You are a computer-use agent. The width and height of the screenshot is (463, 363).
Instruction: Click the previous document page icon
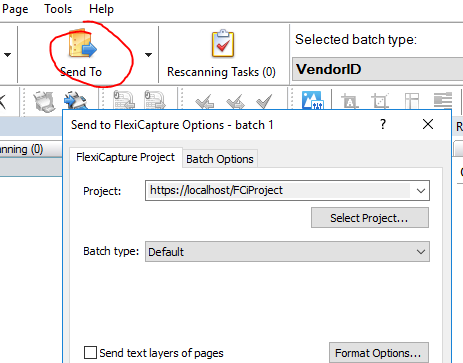click(x=123, y=100)
